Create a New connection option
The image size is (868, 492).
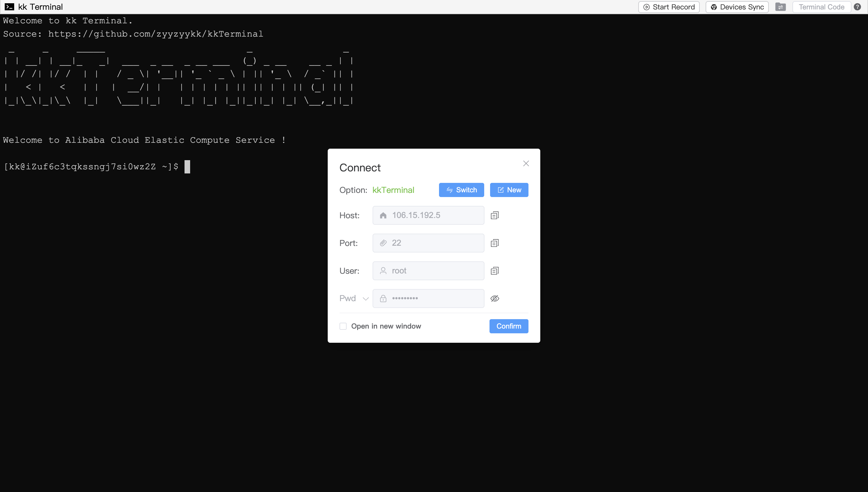tap(509, 190)
